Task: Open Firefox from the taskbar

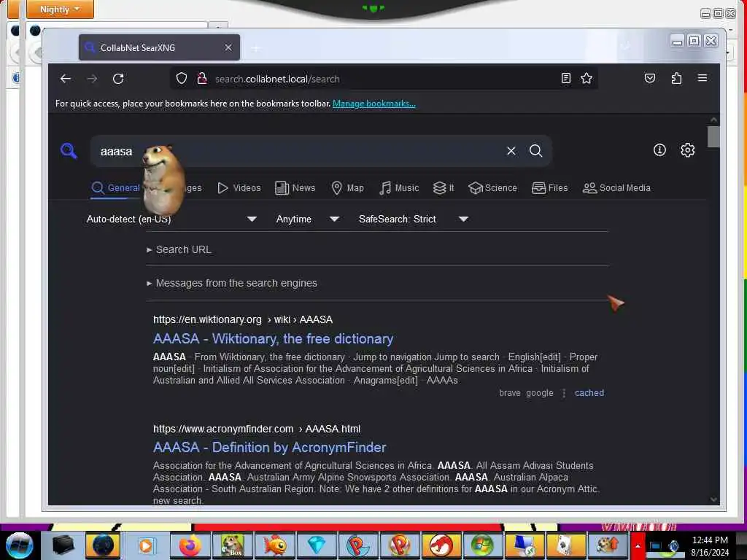Action: [190, 545]
